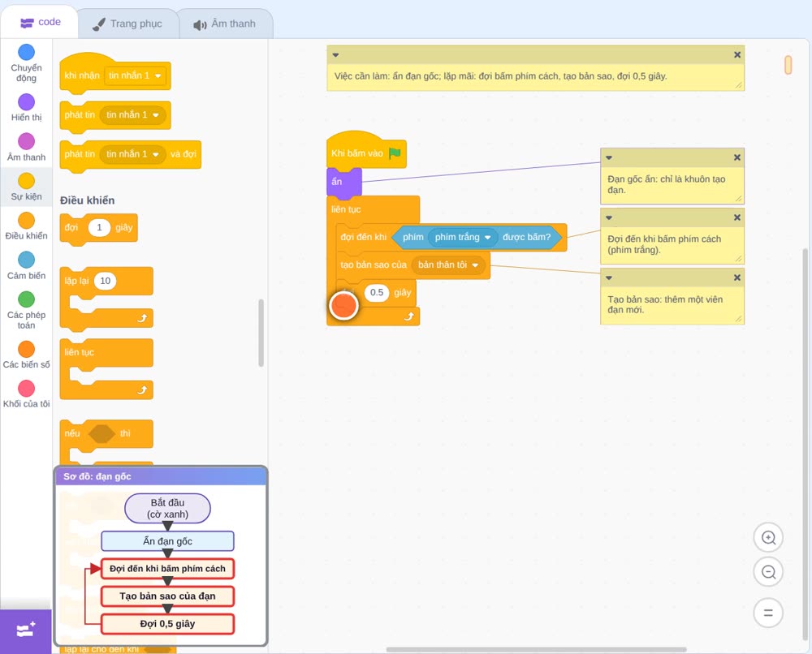Collapse the 'Đạn gốc ẩn' comment
Image resolution: width=812 pixels, height=654 pixels.
(x=609, y=157)
